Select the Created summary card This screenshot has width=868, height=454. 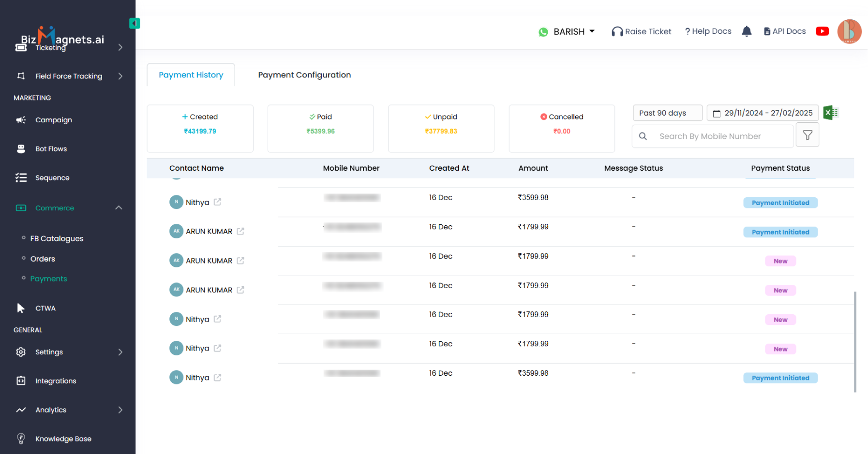(x=200, y=129)
